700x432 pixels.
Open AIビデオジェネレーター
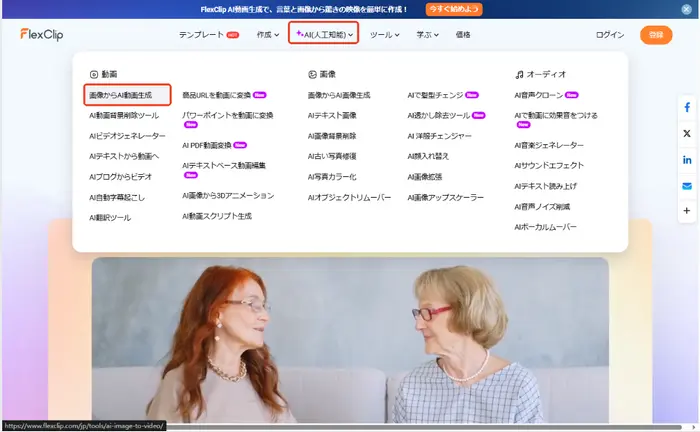click(x=127, y=136)
